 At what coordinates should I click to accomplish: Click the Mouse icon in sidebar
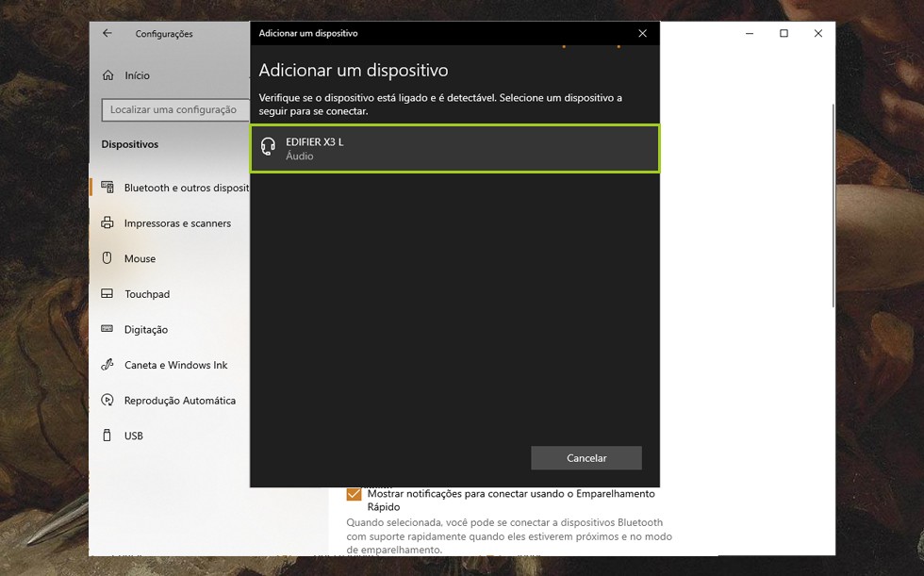[x=107, y=258]
